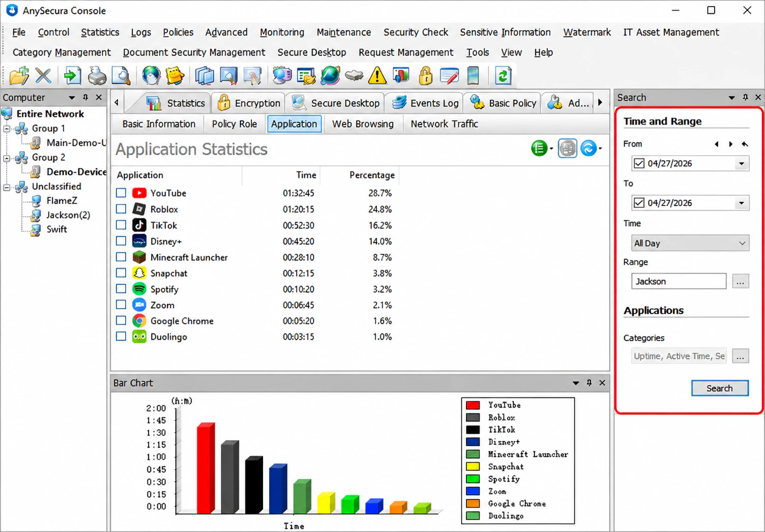
Task: Open the Statistics menu
Action: (x=100, y=32)
